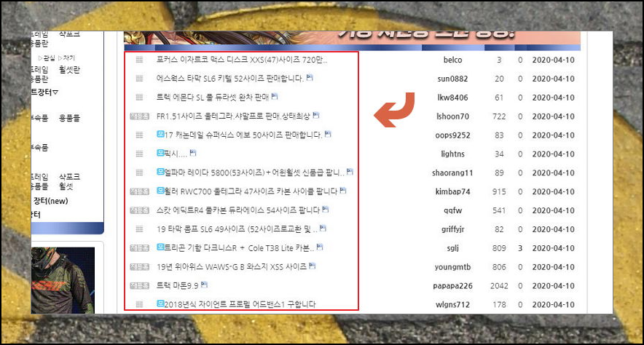Click gray status badge beside 트리곤 기함 다크니스R post

point(139,248)
